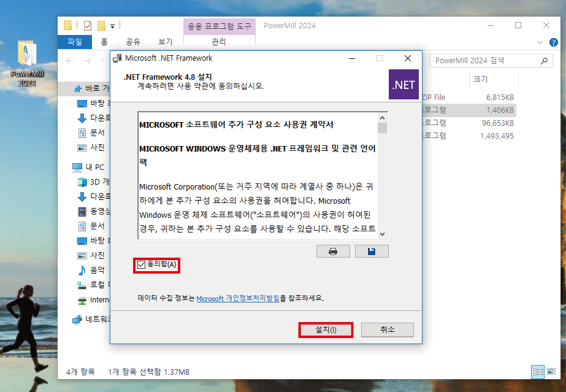The height and width of the screenshot is (392, 566).
Task: Click the license text scroll up arrow
Action: click(x=382, y=118)
